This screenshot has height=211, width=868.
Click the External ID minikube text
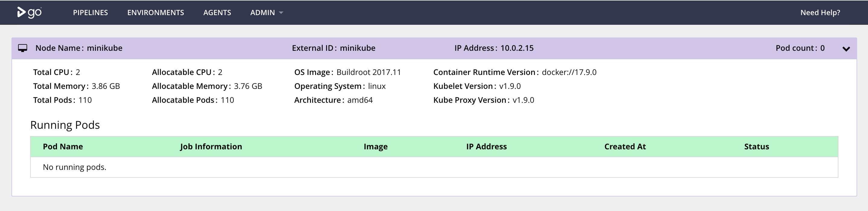click(x=334, y=48)
